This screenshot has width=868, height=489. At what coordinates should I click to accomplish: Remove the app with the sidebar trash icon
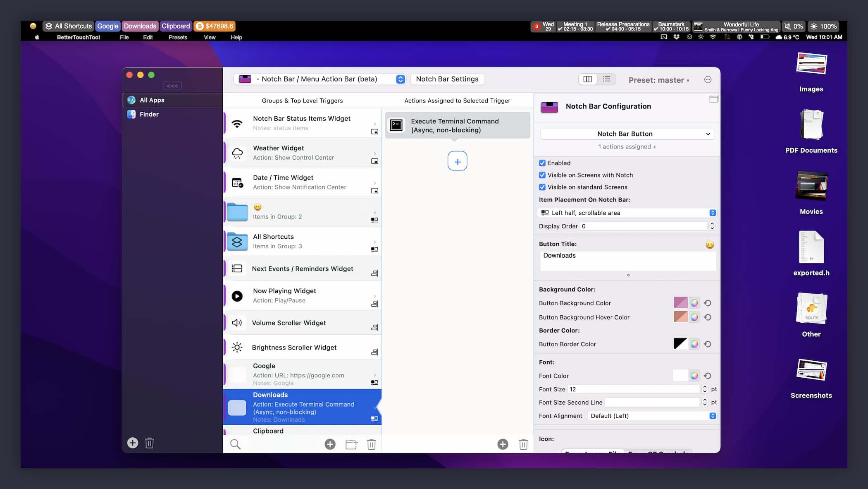click(x=150, y=443)
